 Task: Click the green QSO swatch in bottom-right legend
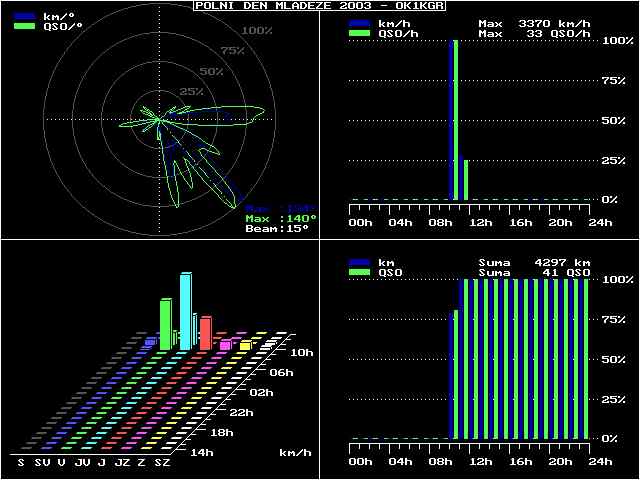359,272
